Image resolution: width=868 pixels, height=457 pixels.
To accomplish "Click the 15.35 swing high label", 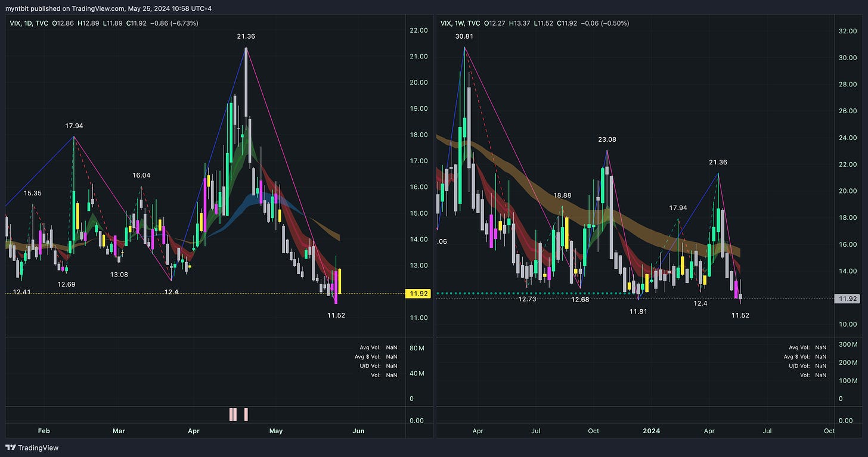I will 33,193.
